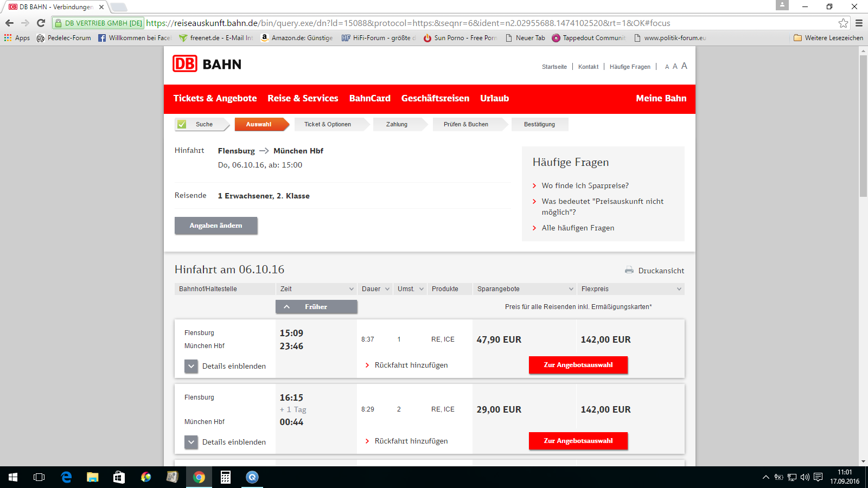The width and height of the screenshot is (868, 488).
Task: Click the DB Bahn logo
Action: pos(207,64)
